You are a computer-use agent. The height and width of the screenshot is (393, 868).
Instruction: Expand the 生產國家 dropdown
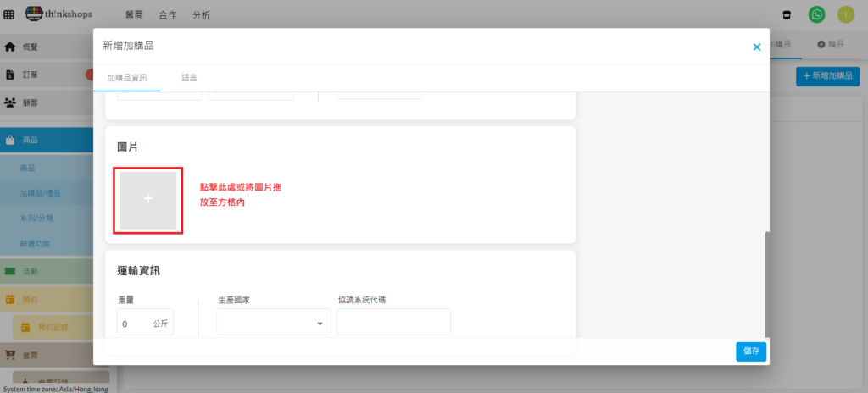coord(274,323)
